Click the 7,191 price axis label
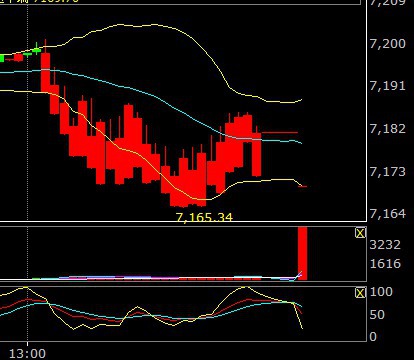414x360 pixels. tap(388, 86)
